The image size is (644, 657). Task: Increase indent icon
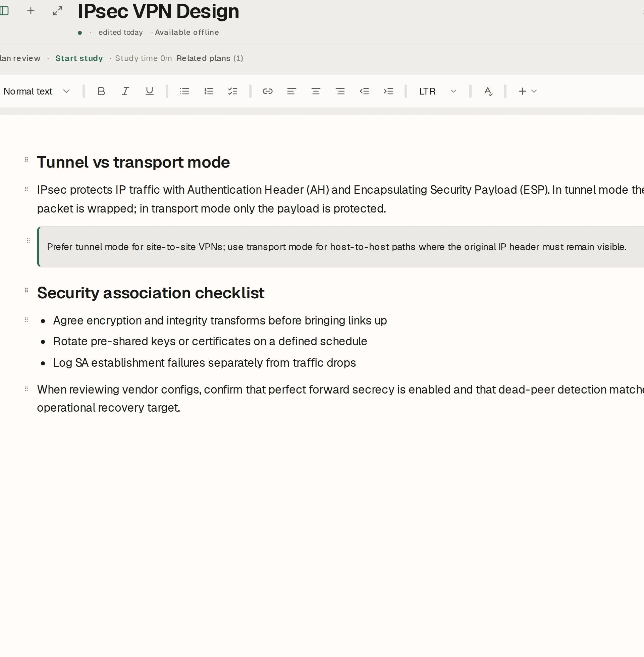pyautogui.click(x=388, y=91)
